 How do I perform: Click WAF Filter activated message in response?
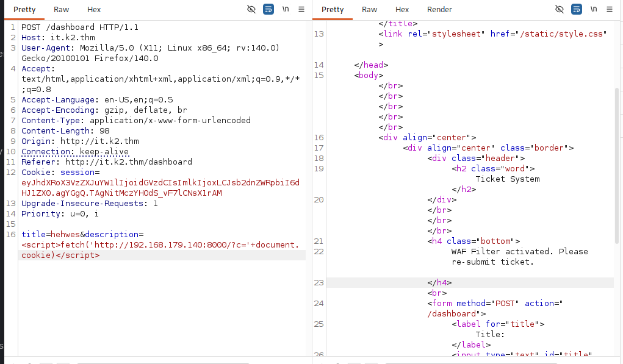(x=520, y=257)
